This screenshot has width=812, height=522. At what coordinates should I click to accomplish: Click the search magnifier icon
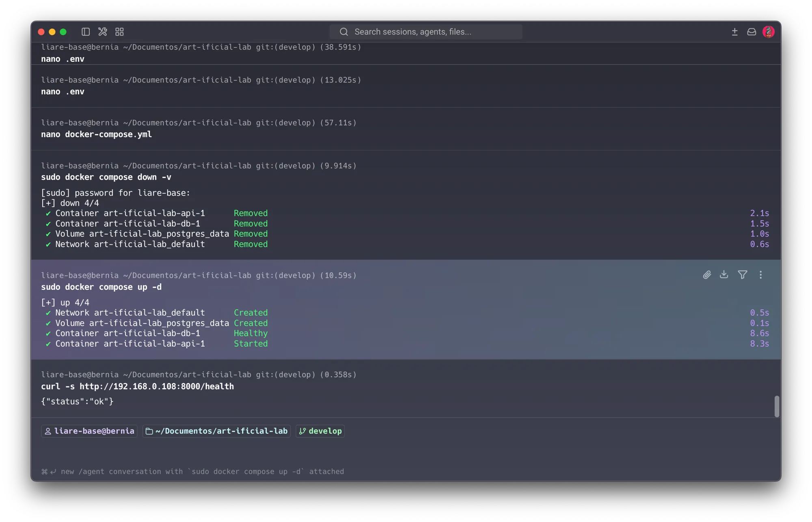coord(344,32)
